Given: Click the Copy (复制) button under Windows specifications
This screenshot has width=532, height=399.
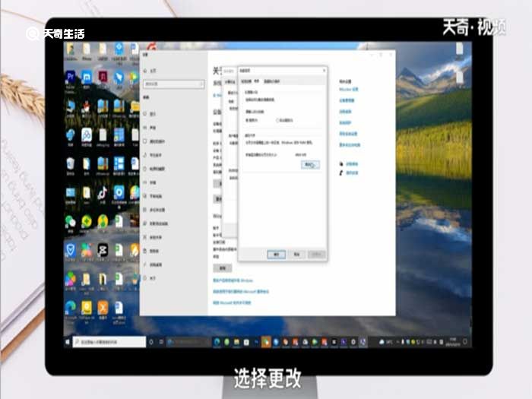Looking at the screenshot, I should (x=223, y=268).
